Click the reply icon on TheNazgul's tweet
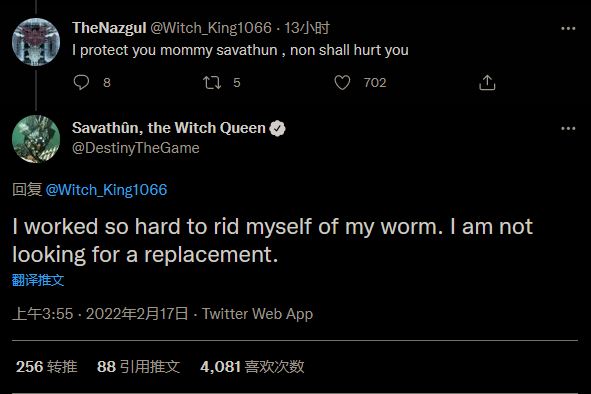This screenshot has width=591, height=394. click(81, 82)
